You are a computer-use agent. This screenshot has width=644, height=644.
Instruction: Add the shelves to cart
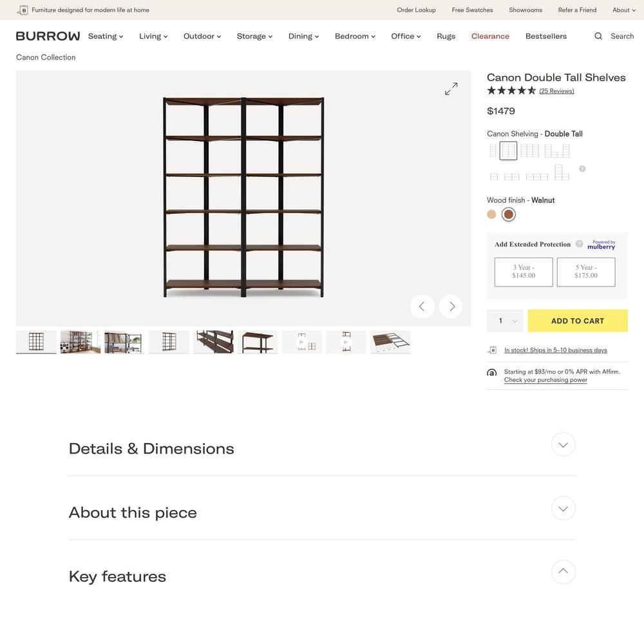point(578,321)
